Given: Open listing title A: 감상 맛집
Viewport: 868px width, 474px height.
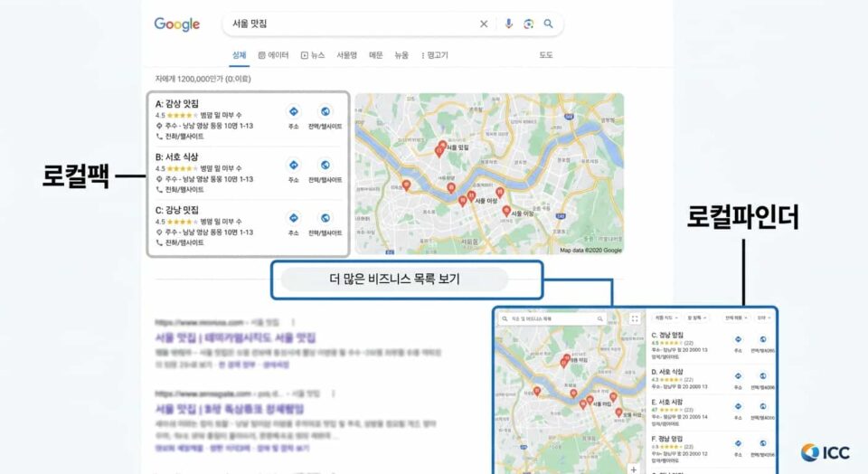Looking at the screenshot, I should point(176,103).
